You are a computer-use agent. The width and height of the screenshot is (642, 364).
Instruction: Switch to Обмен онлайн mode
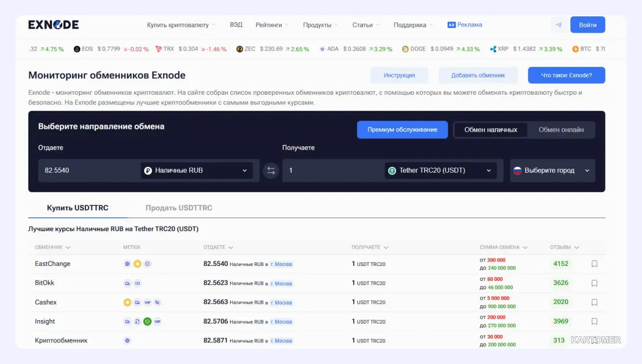click(x=561, y=130)
